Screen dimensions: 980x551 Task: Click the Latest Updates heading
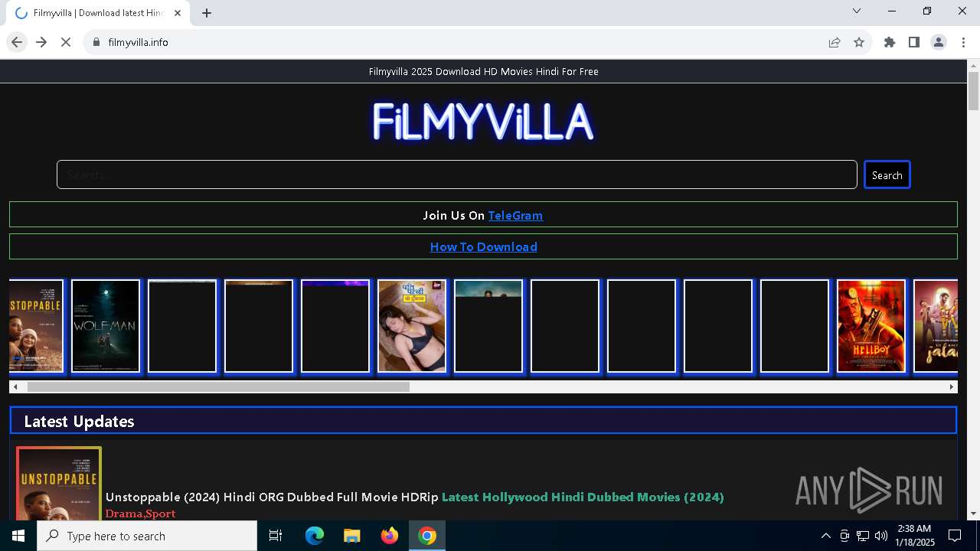pyautogui.click(x=79, y=421)
